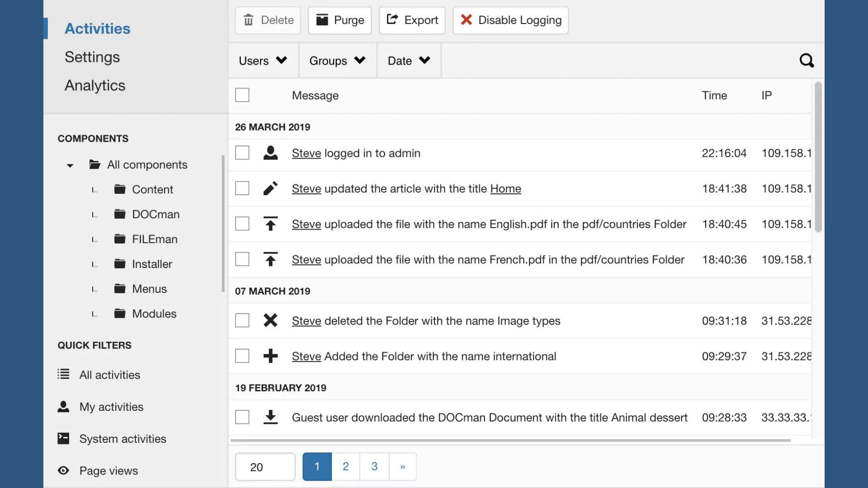The height and width of the screenshot is (488, 868).
Task: Select the Activities menu item
Action: [97, 28]
